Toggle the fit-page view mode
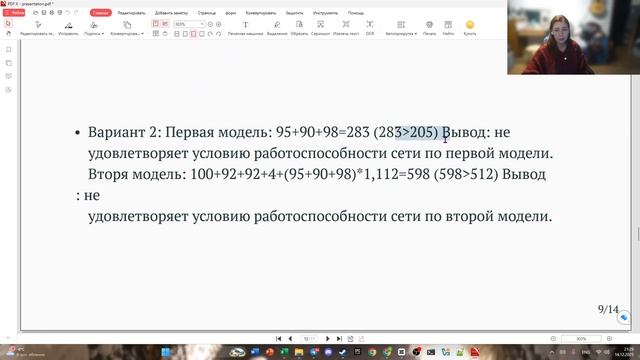The image size is (640, 360). click(x=185, y=33)
